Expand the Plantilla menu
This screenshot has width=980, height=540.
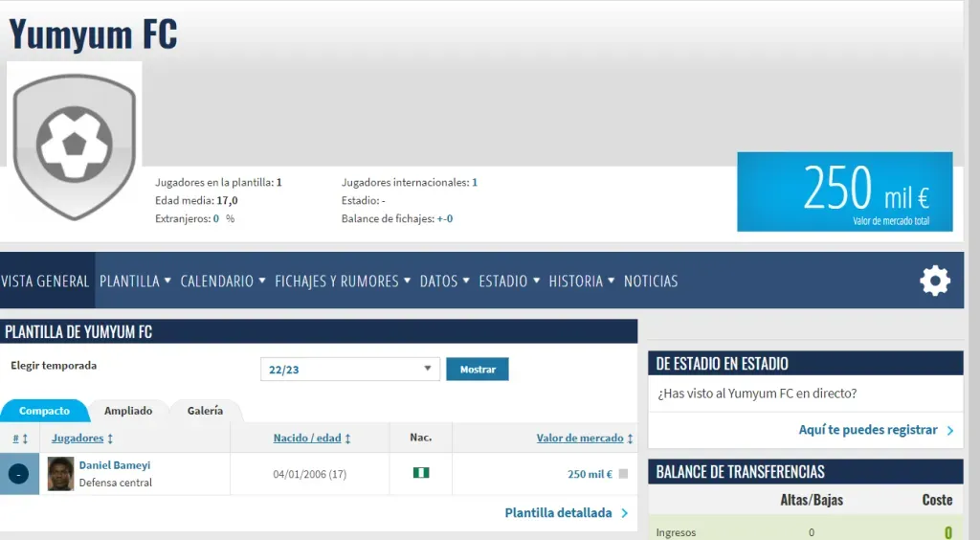pyautogui.click(x=135, y=281)
